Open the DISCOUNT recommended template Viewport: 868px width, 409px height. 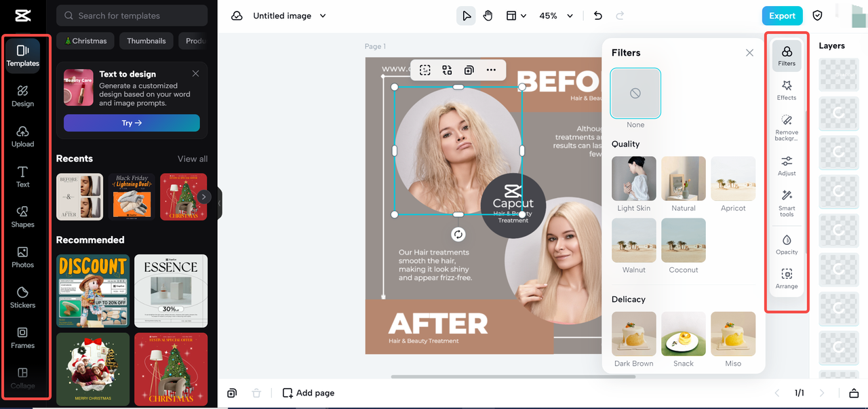93,291
